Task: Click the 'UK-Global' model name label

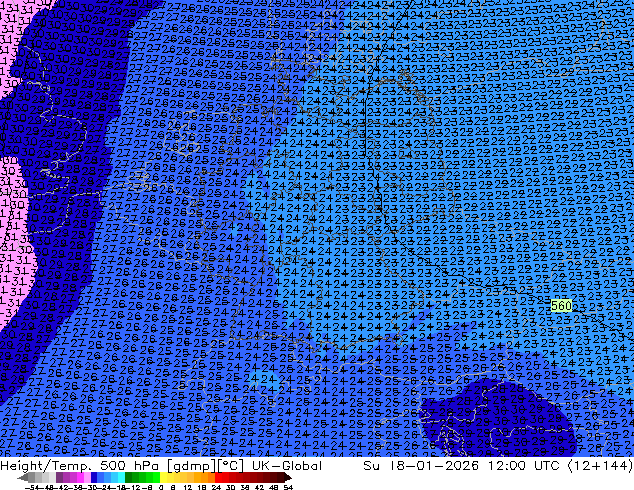Action: pyautogui.click(x=287, y=466)
